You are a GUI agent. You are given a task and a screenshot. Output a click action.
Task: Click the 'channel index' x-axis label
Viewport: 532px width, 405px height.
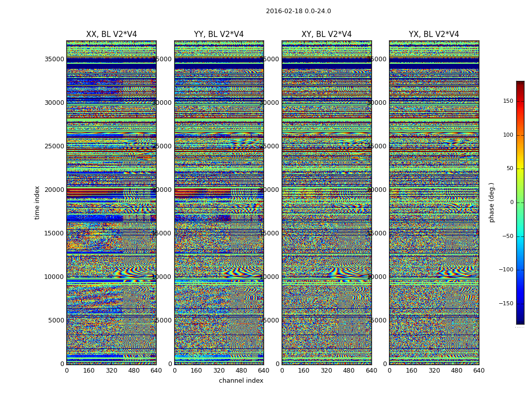(x=241, y=381)
